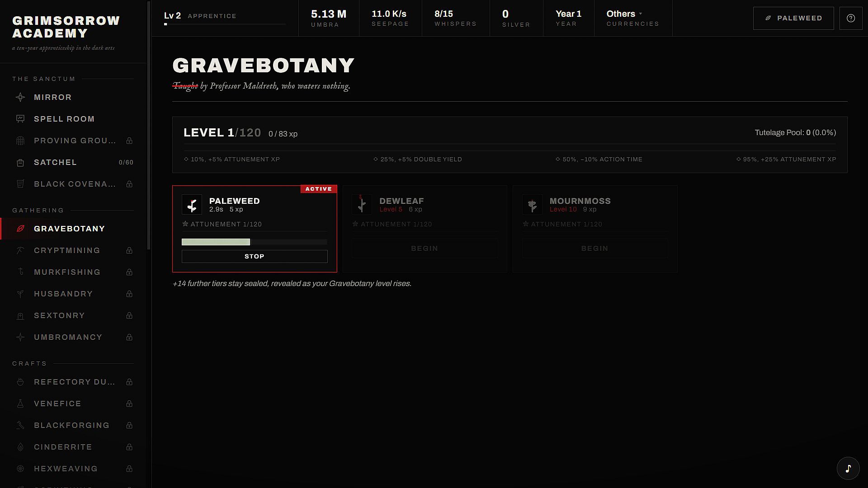Click the Dewleaf plant thumbnail
This screenshot has width=868, height=488.
pos(362,204)
